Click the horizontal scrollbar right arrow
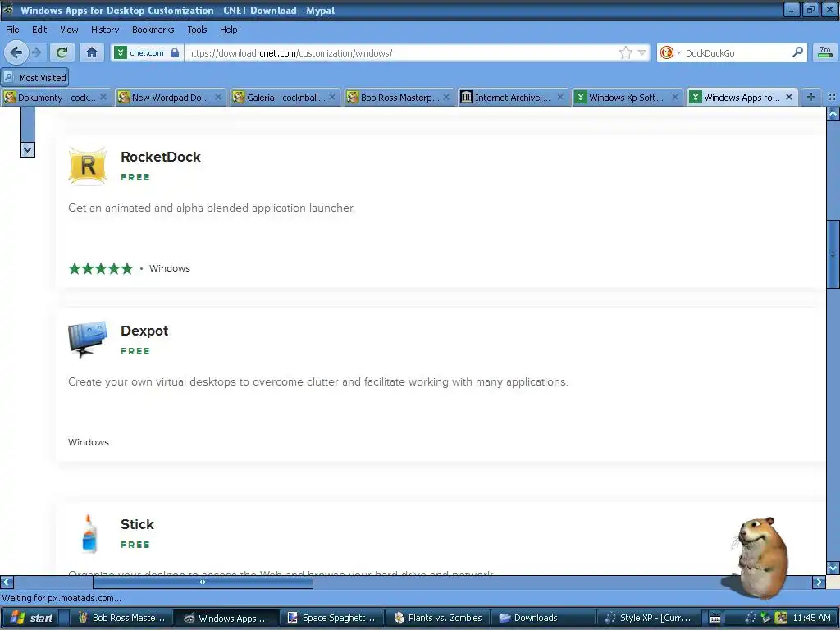This screenshot has height=630, width=840. tap(819, 582)
